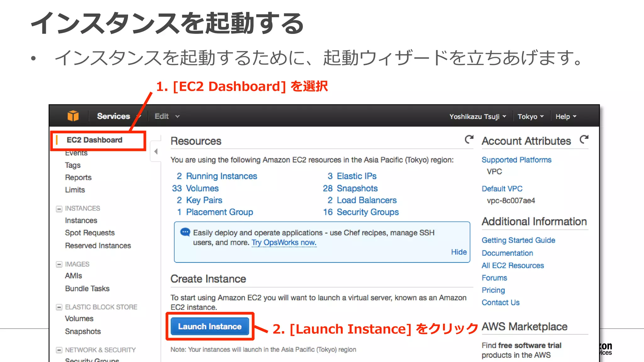The image size is (644, 362).
Task: Open Bundle Tasks in the sidebar
Action: [x=87, y=288]
